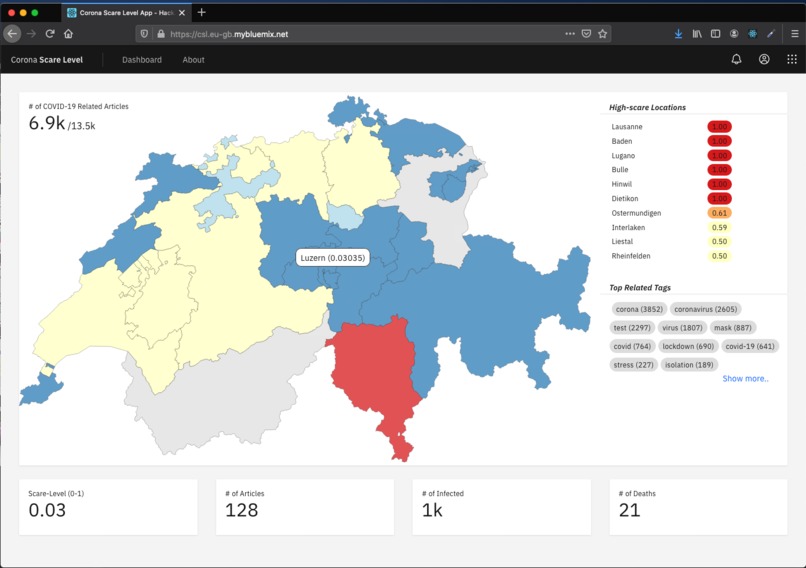Click the browser forward arrow
806x568 pixels.
click(31, 34)
